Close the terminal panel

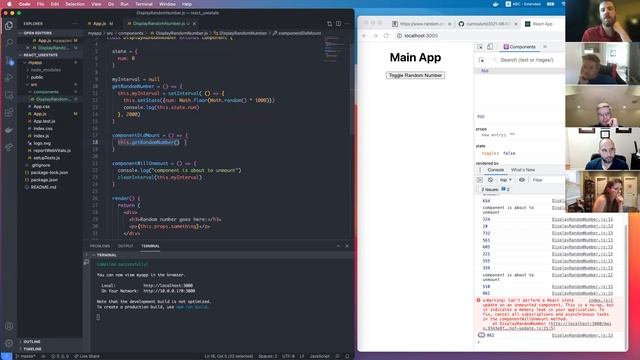(347, 246)
